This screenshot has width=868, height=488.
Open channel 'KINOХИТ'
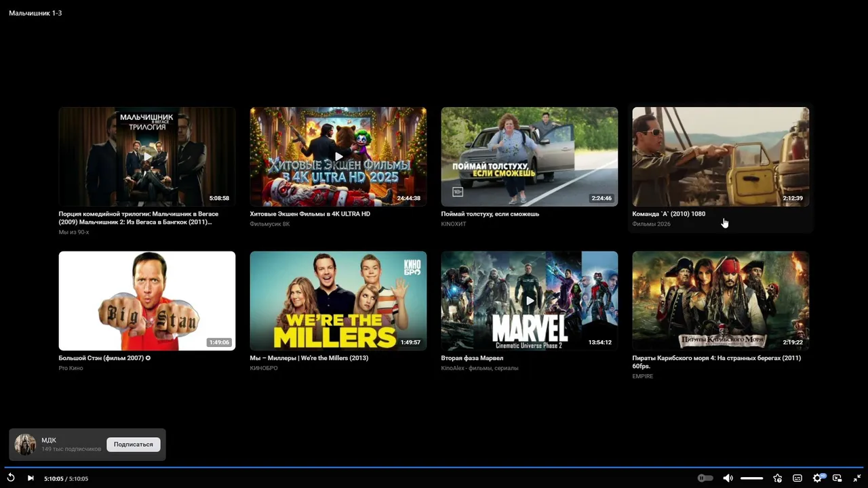pos(454,224)
